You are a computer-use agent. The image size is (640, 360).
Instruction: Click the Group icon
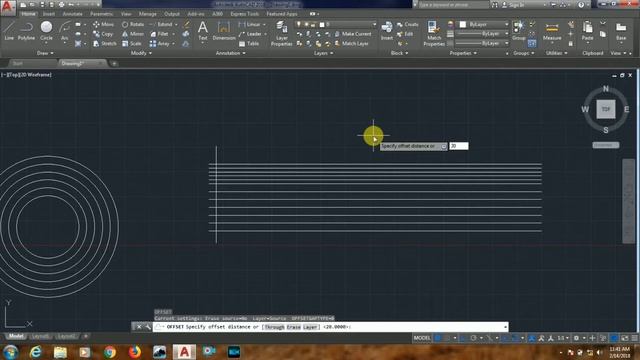[519, 31]
